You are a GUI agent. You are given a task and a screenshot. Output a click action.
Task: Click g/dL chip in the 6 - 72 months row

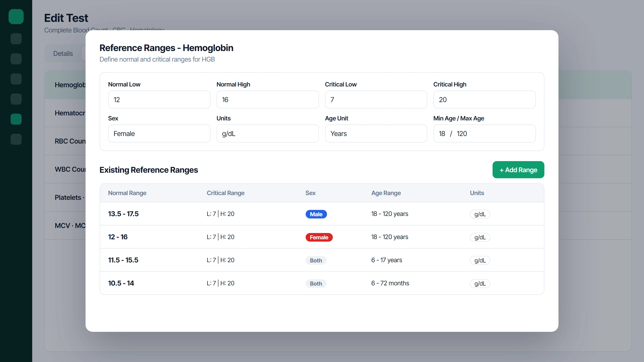(480, 284)
